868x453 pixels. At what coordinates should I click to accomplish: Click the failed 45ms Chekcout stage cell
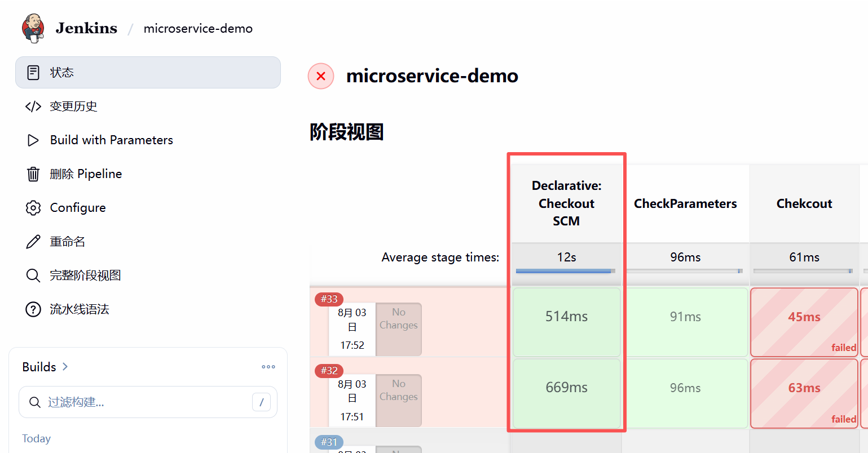(x=804, y=322)
